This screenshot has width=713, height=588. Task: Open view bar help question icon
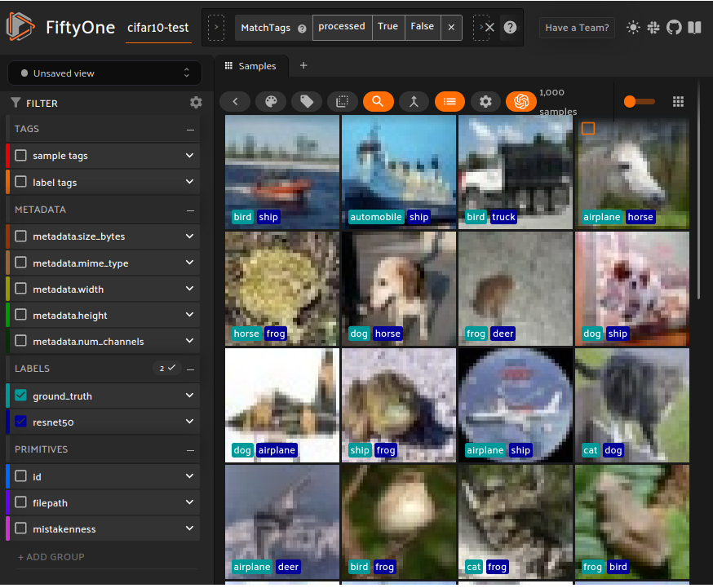[510, 27]
